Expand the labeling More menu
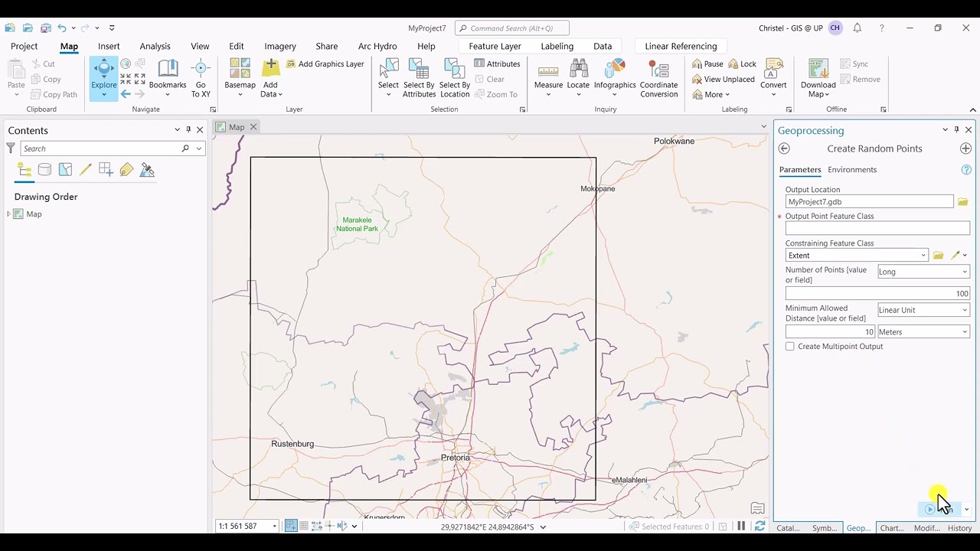Screen dimensions: 980x551 pyautogui.click(x=710, y=95)
